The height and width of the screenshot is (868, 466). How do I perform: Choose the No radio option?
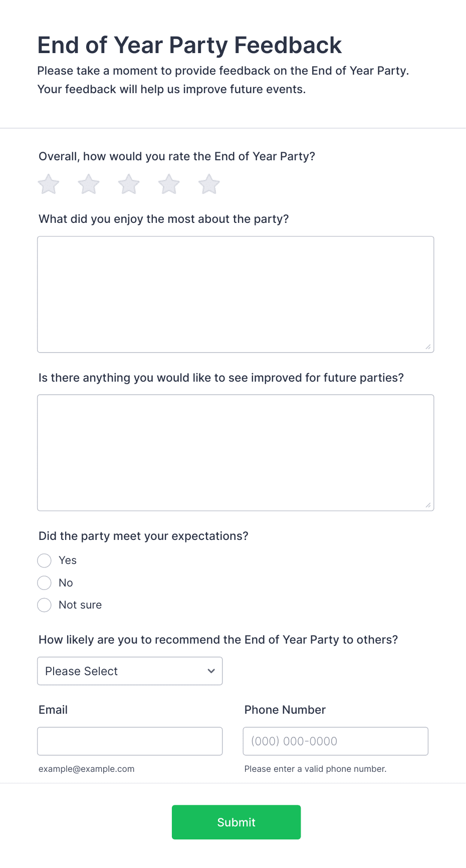[45, 583]
